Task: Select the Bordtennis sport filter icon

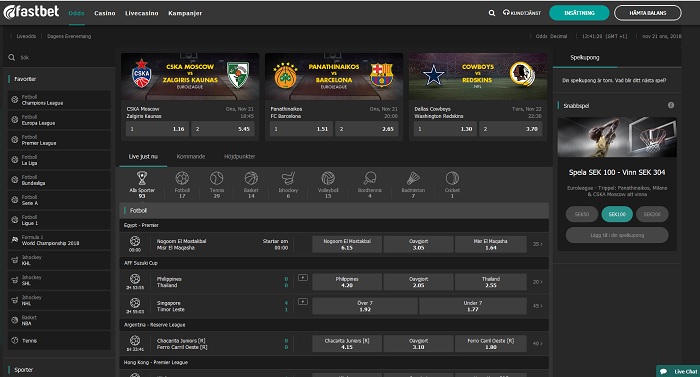Action: tap(370, 178)
